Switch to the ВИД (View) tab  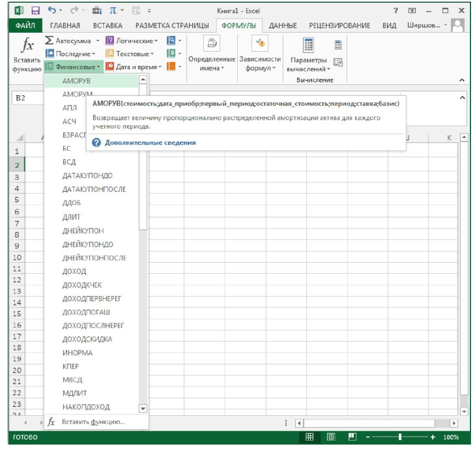[389, 25]
